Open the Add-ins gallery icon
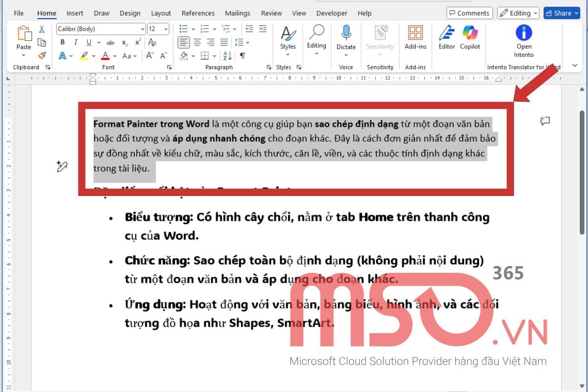The width and height of the screenshot is (588, 392). [x=416, y=33]
